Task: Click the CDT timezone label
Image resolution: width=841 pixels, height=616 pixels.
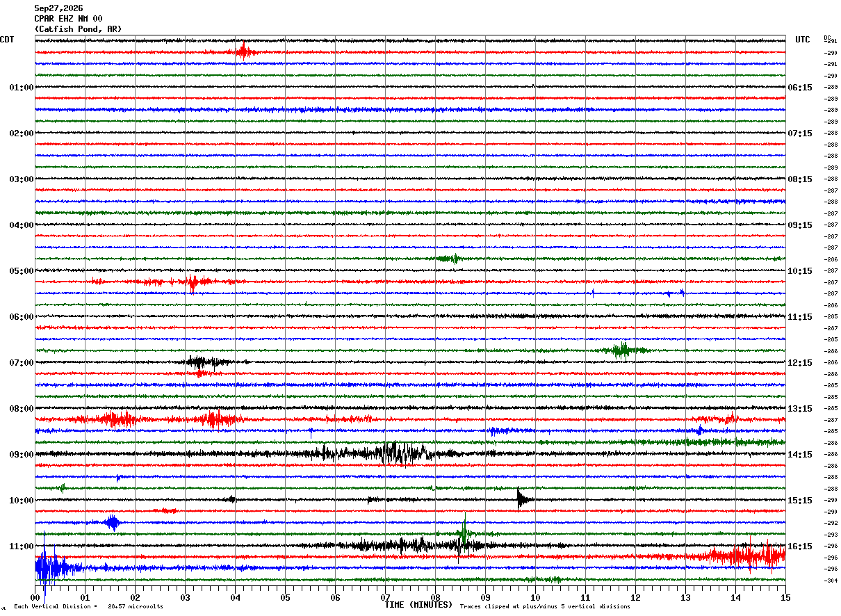Action: (7, 40)
